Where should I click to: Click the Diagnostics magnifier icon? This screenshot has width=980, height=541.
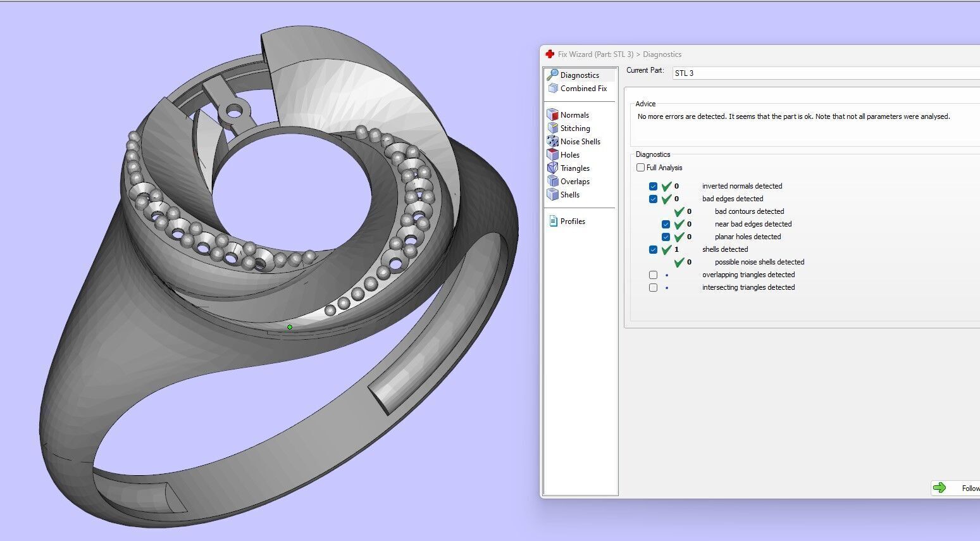(x=553, y=75)
